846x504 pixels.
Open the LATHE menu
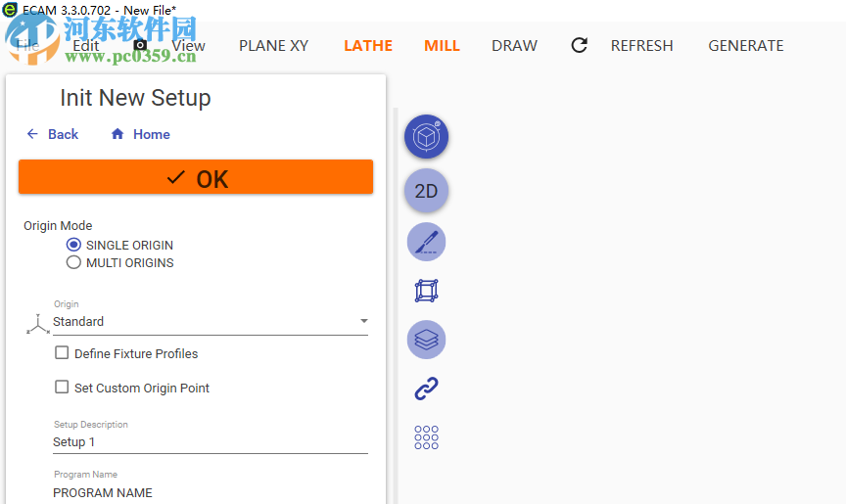(368, 45)
